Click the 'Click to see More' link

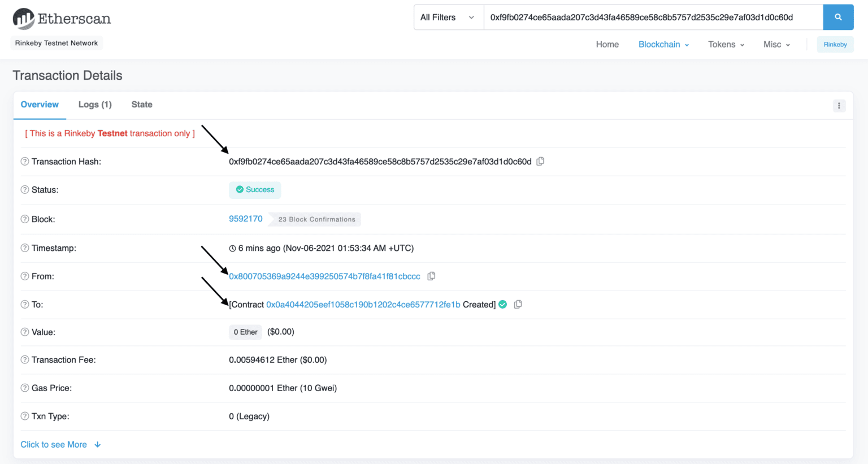point(54,444)
